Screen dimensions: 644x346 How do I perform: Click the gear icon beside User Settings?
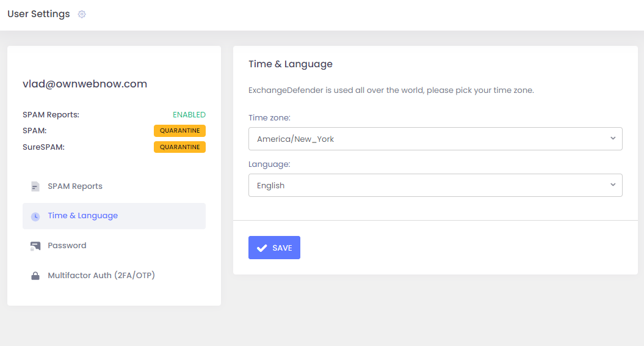[82, 14]
